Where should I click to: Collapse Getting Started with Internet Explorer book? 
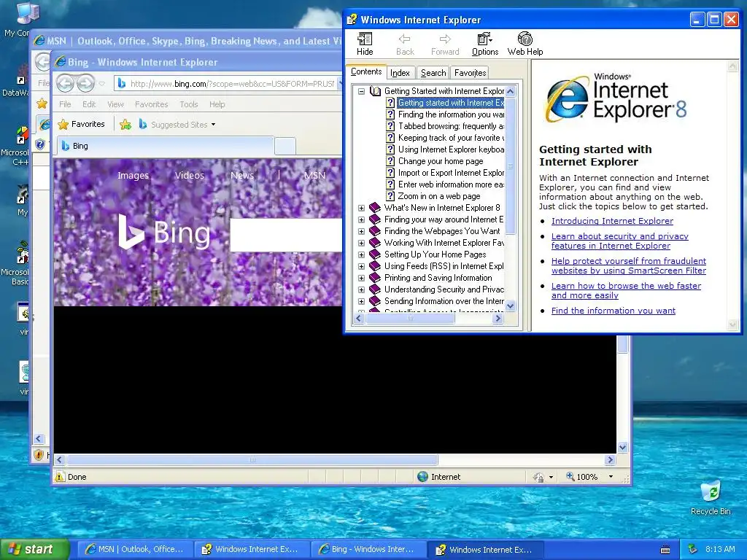(362, 91)
